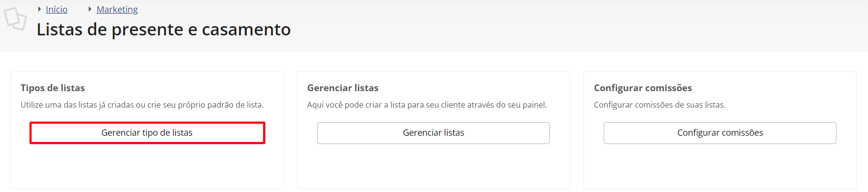Click blank space below the Configurar comissões button
Screen dimensions: 868x192
(x=720, y=166)
